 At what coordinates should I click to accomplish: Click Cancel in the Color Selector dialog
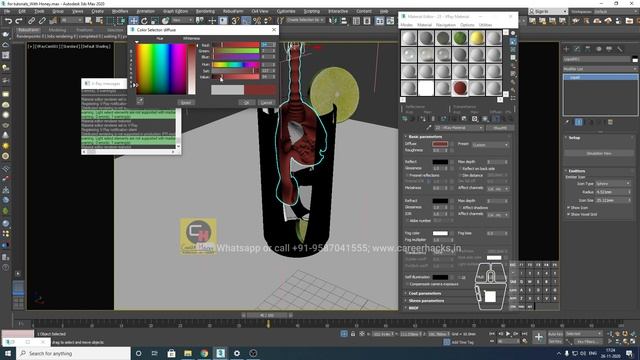267,102
